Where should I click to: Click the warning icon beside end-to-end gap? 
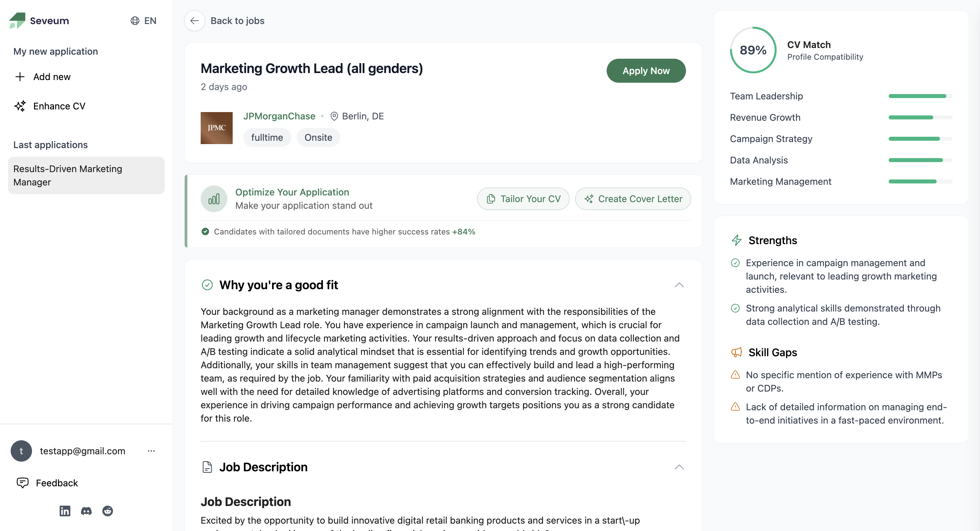point(735,407)
